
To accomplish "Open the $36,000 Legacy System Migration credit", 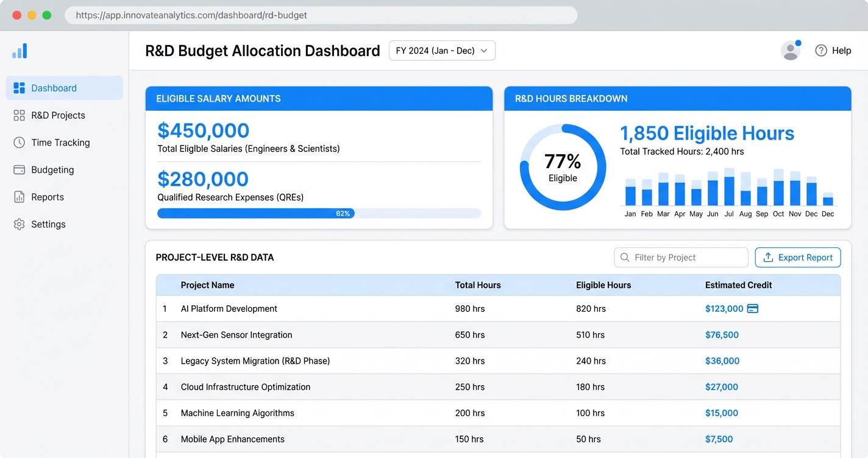I will click(722, 361).
